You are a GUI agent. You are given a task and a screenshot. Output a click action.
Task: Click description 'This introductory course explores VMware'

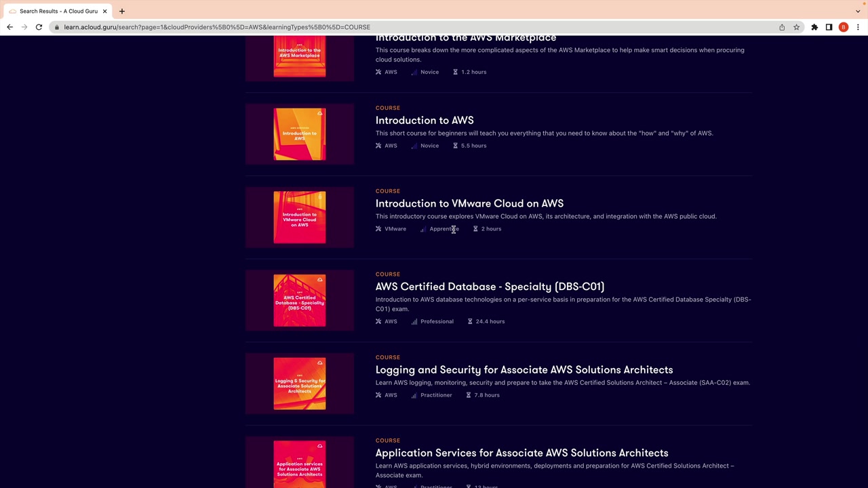[x=546, y=216]
